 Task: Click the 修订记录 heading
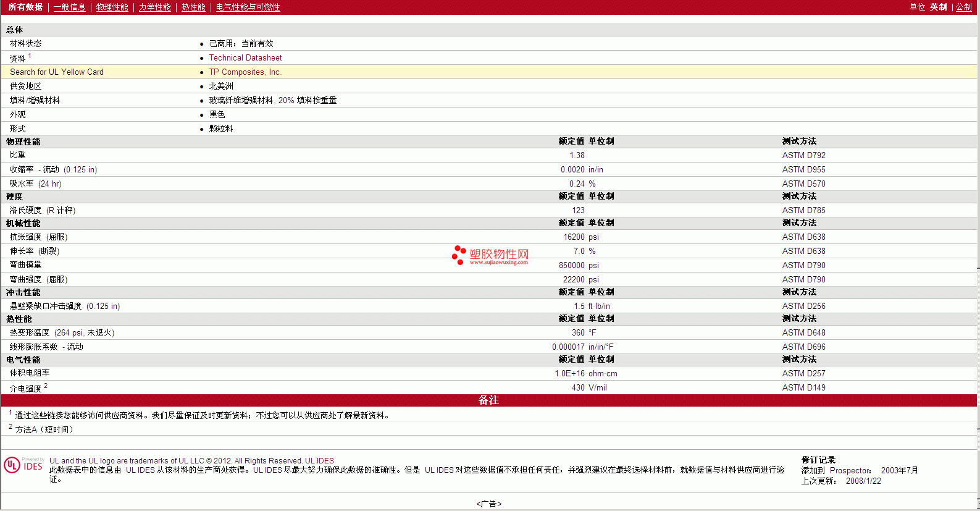818,460
